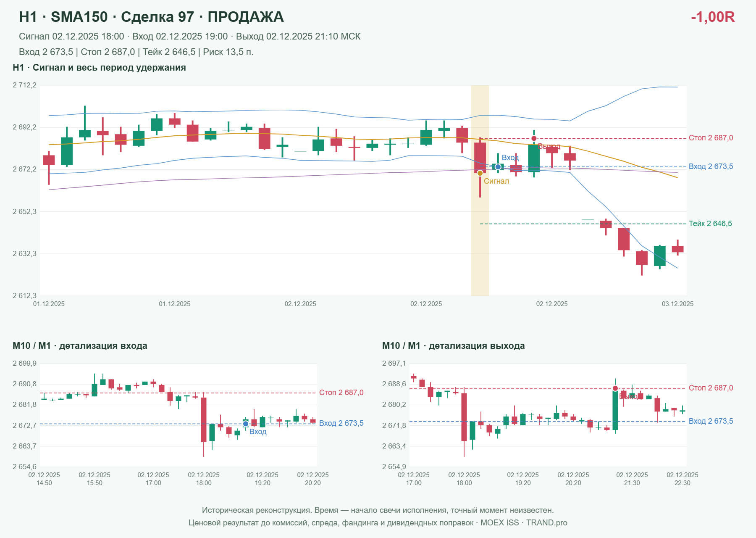Click heading 'M10 / M1 · детализация входа'
The height and width of the screenshot is (538, 756).
click(80, 346)
